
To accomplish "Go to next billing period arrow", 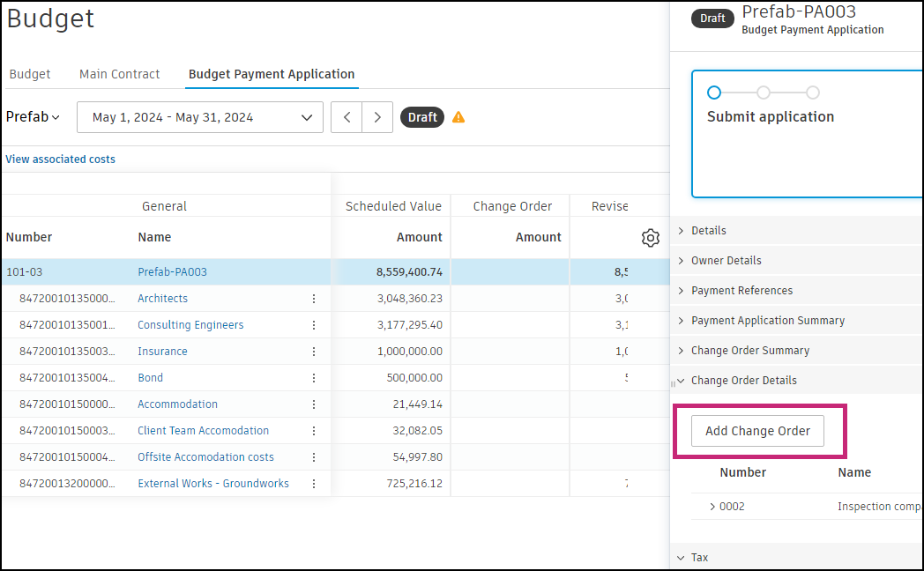I will click(377, 117).
